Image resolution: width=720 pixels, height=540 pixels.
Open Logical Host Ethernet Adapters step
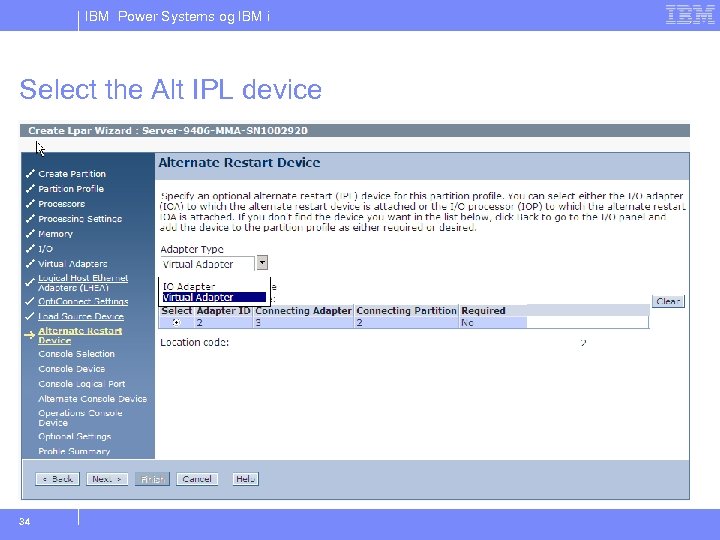(x=83, y=283)
